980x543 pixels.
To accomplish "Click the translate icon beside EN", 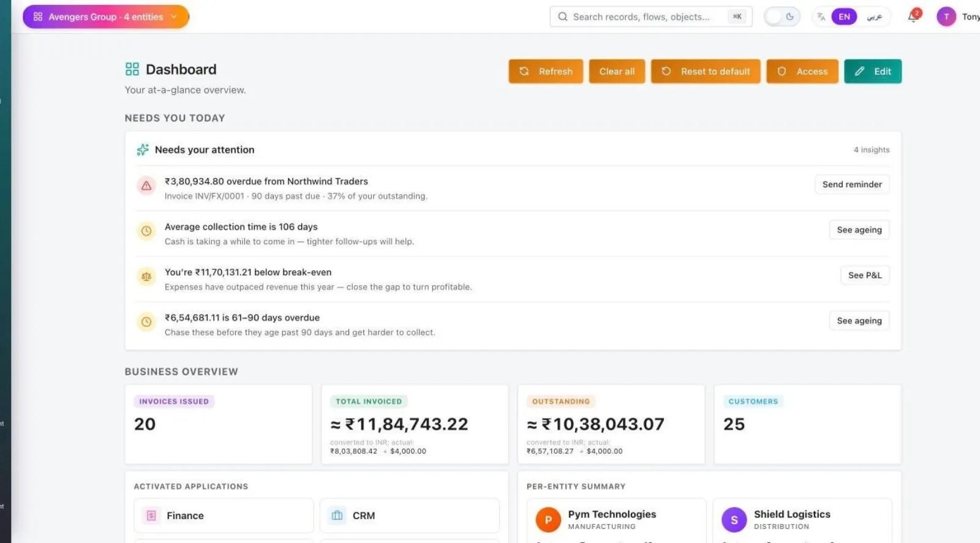I will click(x=821, y=17).
